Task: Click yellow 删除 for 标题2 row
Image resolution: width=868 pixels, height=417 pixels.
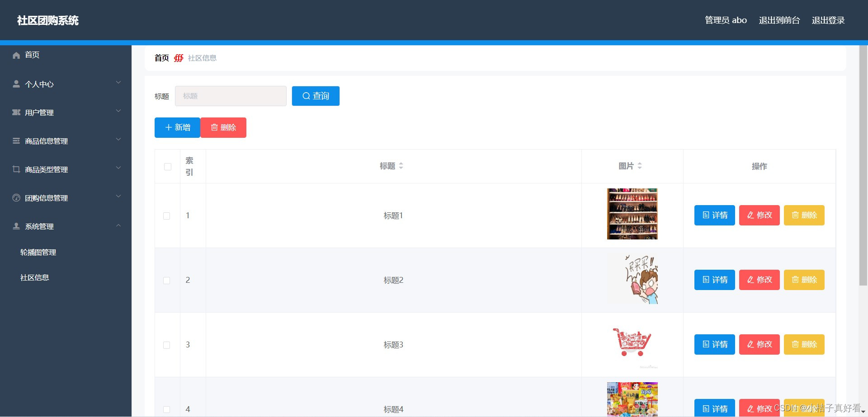Action: click(804, 280)
